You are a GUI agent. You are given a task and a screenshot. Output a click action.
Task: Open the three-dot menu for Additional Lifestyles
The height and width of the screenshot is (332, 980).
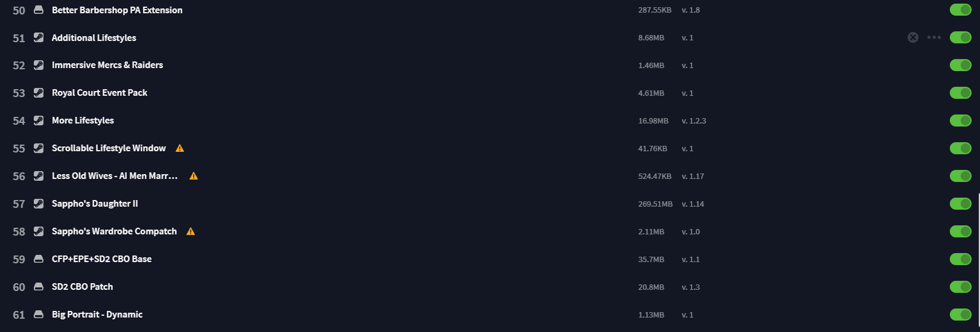[934, 37]
